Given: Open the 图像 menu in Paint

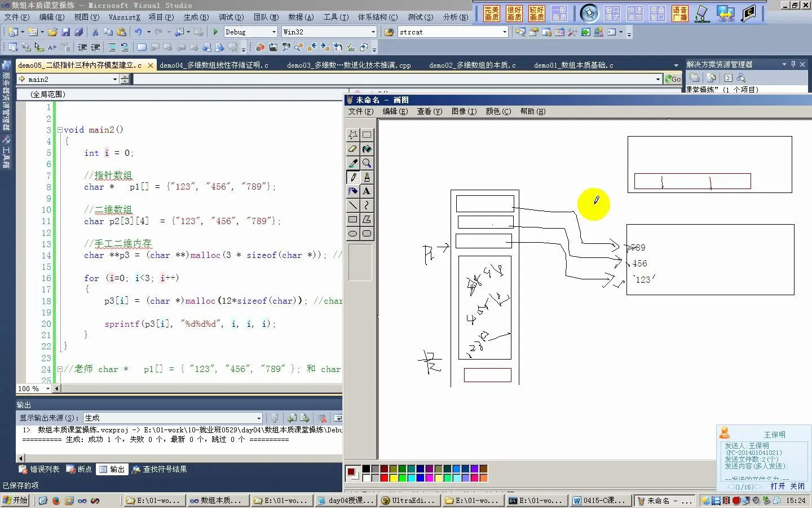Looking at the screenshot, I should (464, 111).
